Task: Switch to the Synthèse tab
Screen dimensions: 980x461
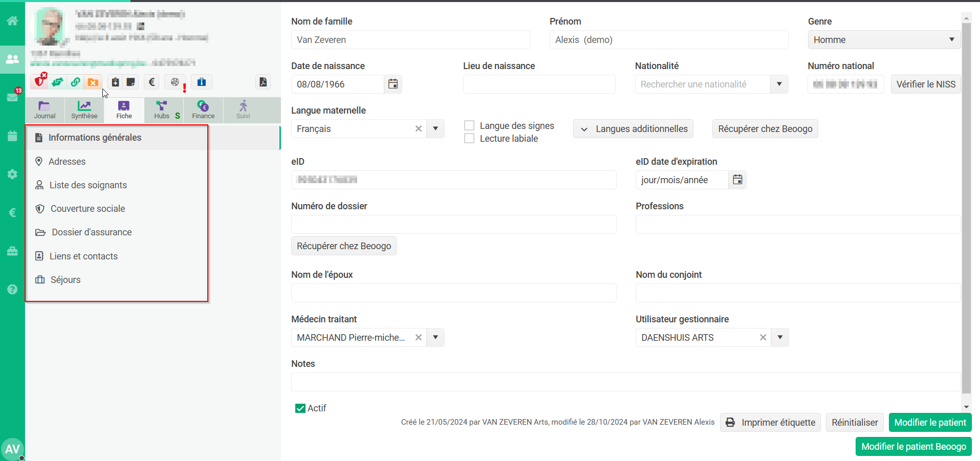Action: click(84, 110)
